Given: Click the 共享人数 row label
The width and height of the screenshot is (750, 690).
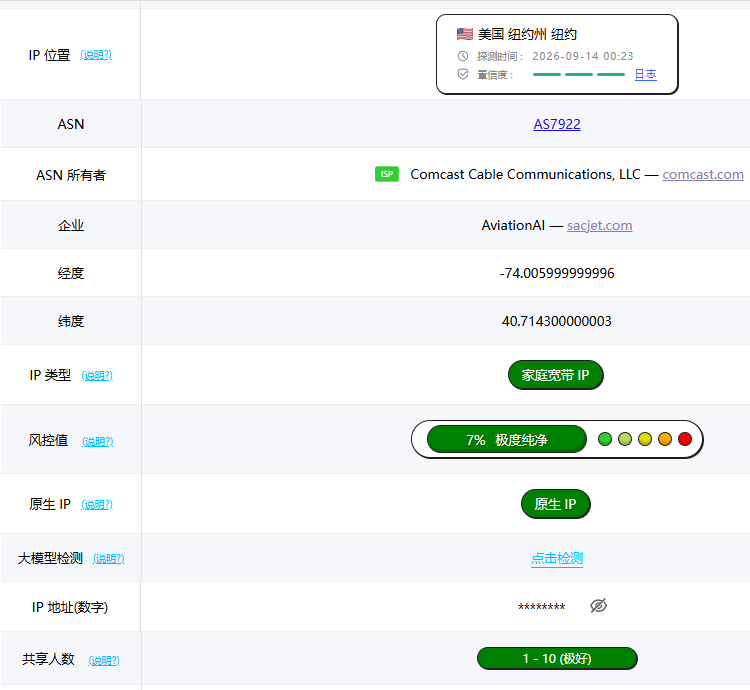Looking at the screenshot, I should [48, 659].
